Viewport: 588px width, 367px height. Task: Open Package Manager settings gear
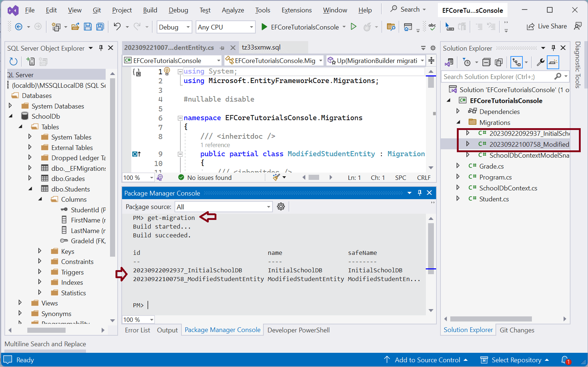(281, 207)
